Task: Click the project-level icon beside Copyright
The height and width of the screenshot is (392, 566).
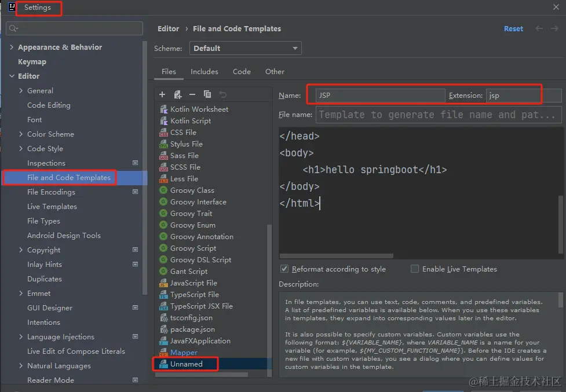Action: pyautogui.click(x=136, y=250)
